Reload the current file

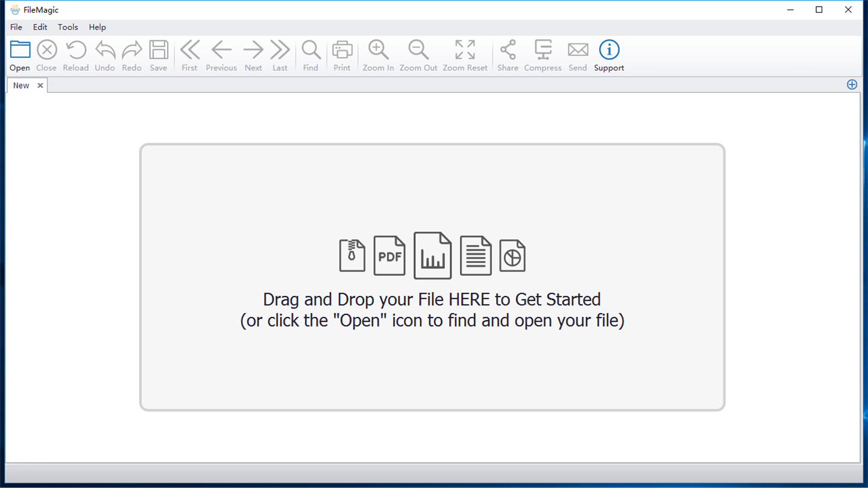(76, 50)
